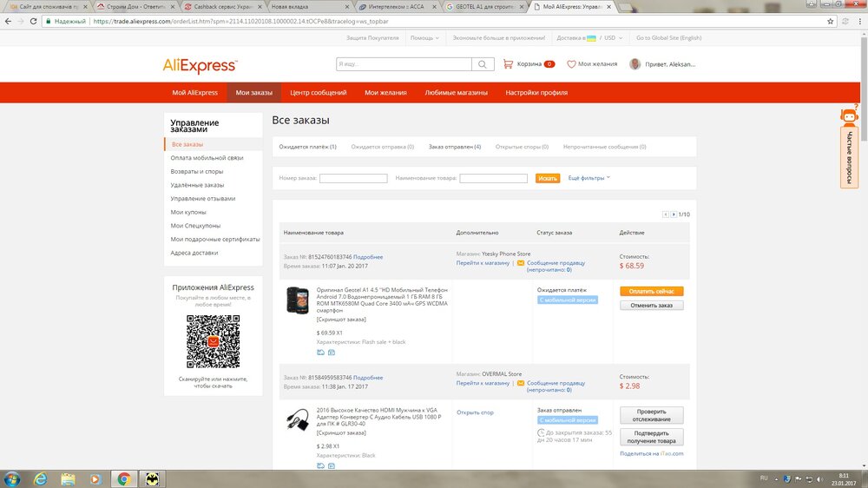
Task: Click the search magnifier button
Action: pyautogui.click(x=482, y=64)
